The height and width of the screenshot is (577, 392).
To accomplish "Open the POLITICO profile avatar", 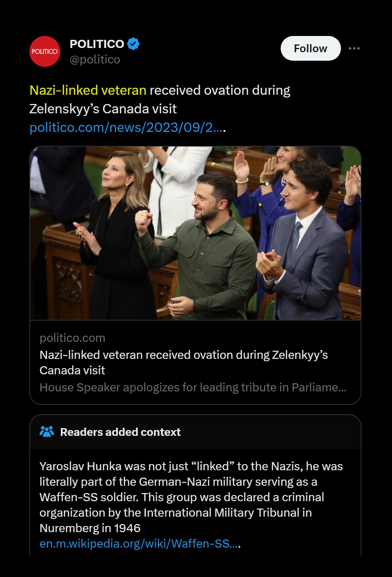I will tap(45, 51).
